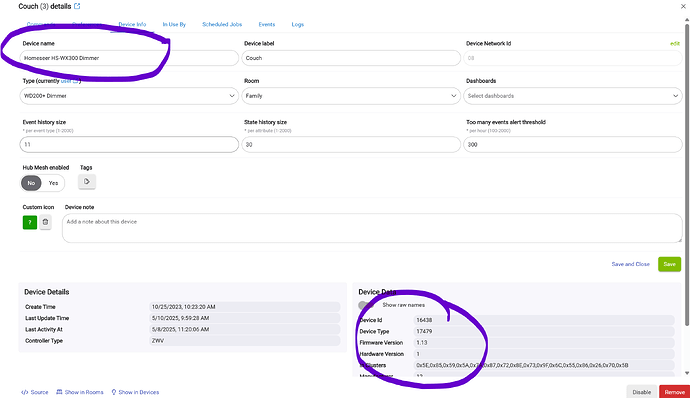Click the Event history size field
This screenshot has height=398, width=690.
(x=129, y=144)
